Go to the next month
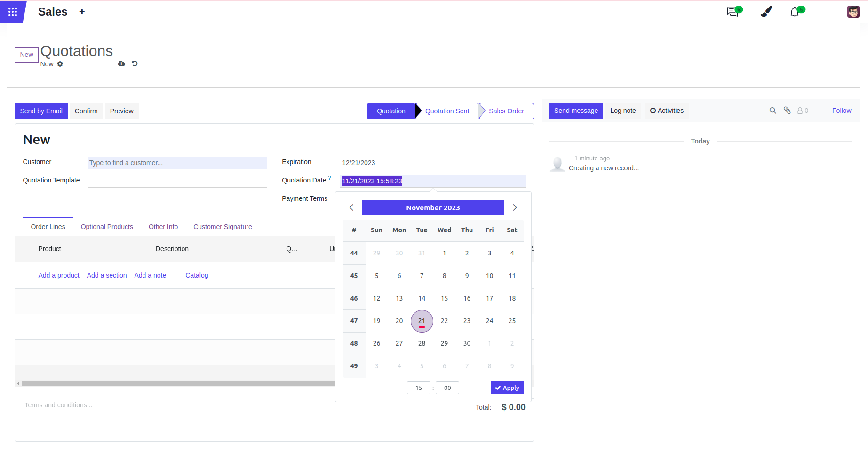 [x=515, y=207]
